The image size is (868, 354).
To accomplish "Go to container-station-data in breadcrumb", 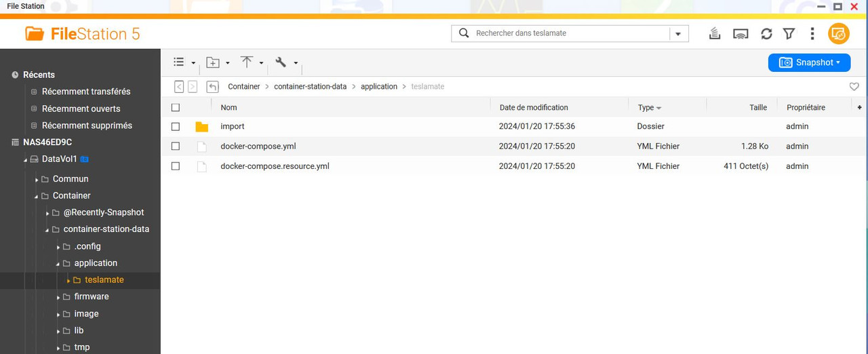I will click(311, 87).
